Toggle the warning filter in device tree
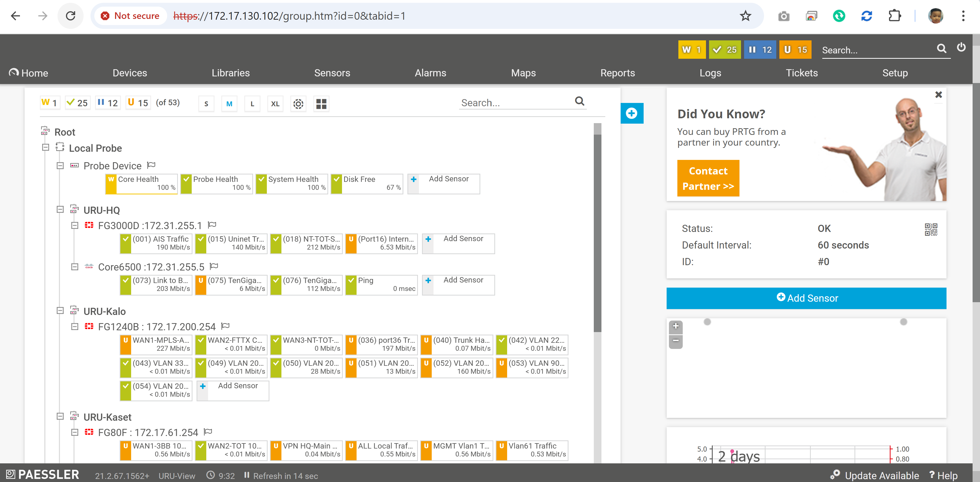This screenshot has height=482, width=980. click(x=50, y=103)
